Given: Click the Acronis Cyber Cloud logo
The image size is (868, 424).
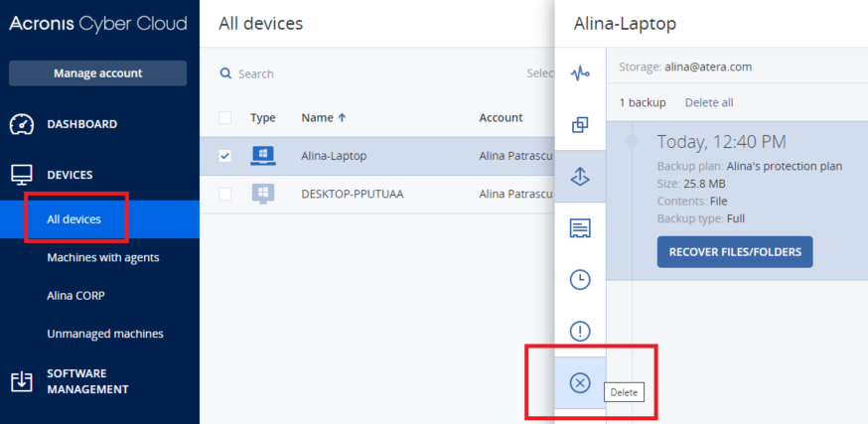Looking at the screenshot, I should click(x=98, y=23).
